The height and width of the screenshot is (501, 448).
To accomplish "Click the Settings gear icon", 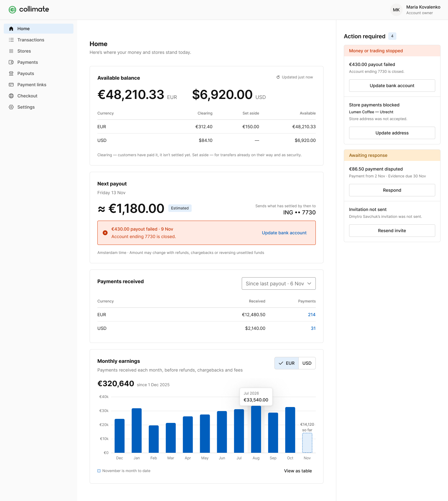I will (11, 107).
